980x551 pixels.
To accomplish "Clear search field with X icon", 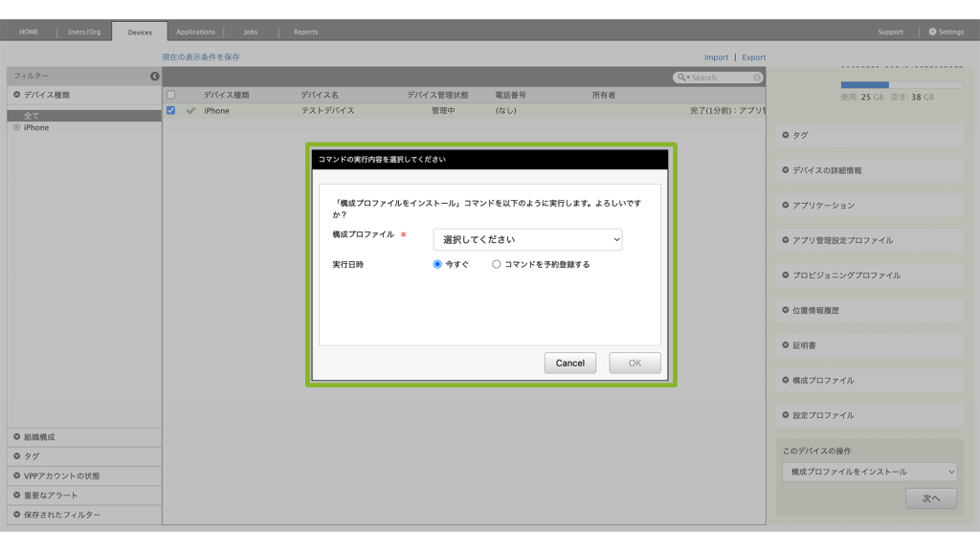I will (x=757, y=77).
